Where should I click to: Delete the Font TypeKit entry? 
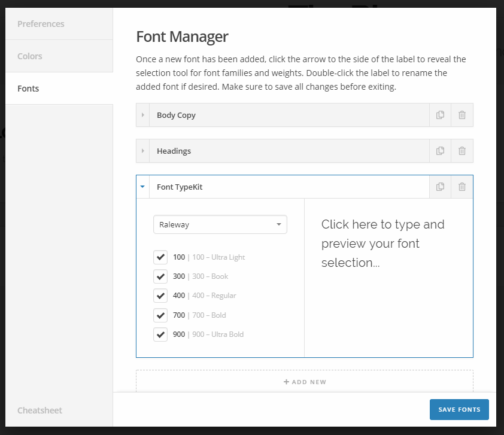tap(462, 187)
